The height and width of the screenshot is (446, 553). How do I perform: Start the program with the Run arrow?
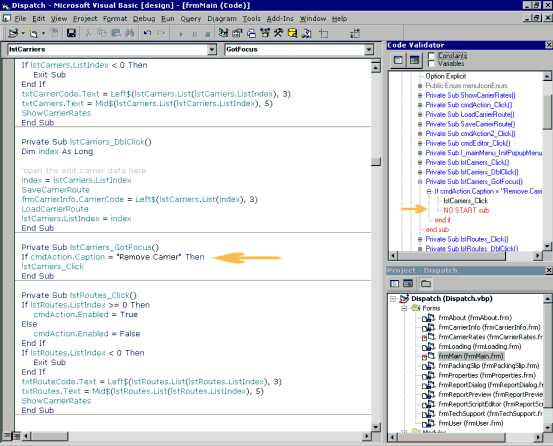point(181,34)
